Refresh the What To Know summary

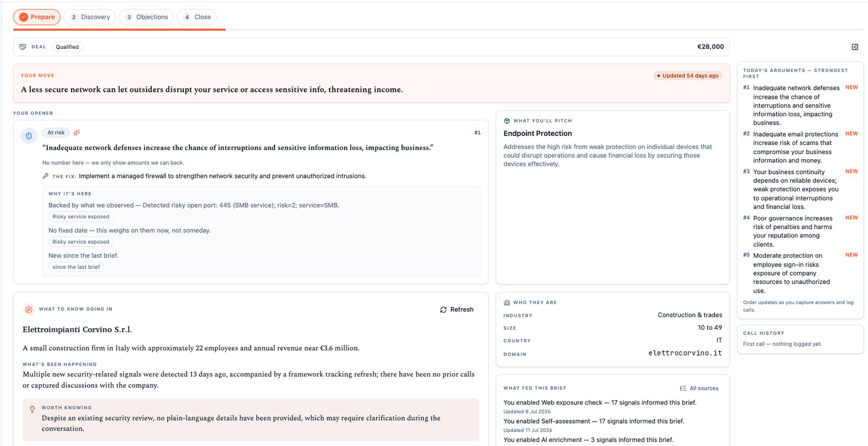(x=457, y=310)
